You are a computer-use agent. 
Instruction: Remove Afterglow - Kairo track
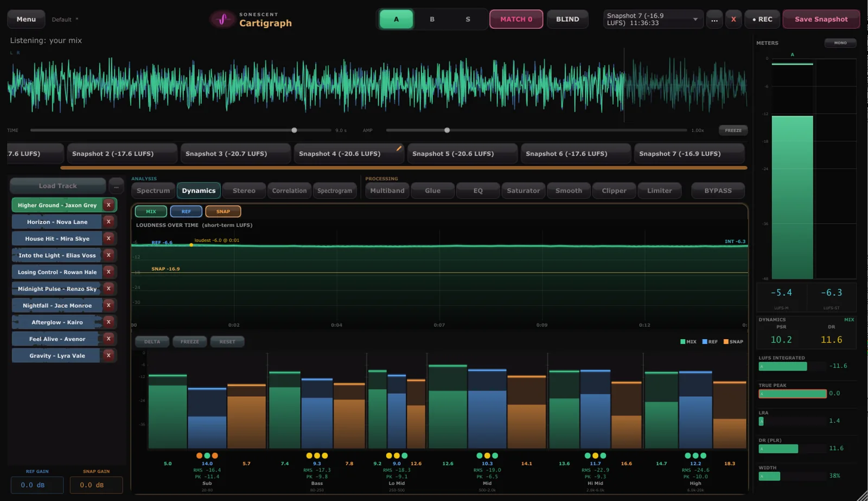click(x=108, y=322)
